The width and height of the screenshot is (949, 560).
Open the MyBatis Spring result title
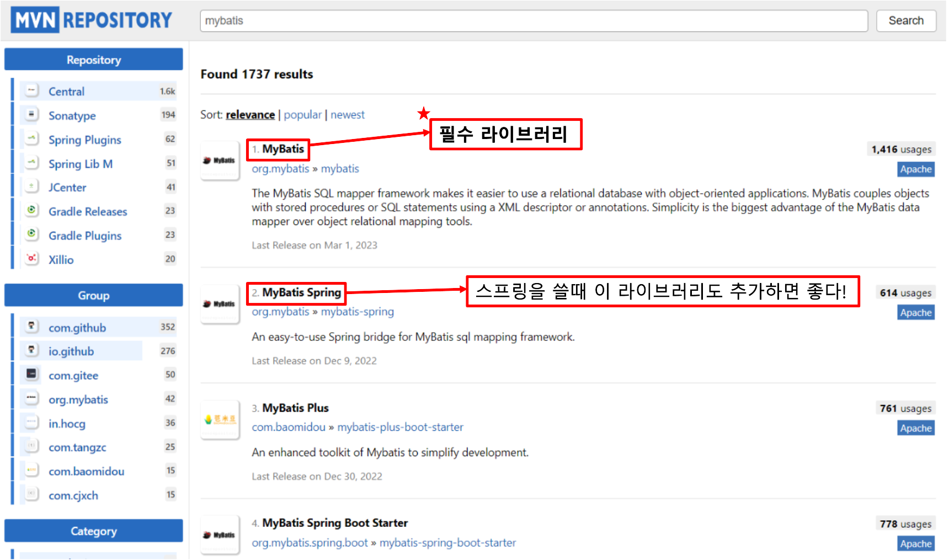[x=301, y=292]
